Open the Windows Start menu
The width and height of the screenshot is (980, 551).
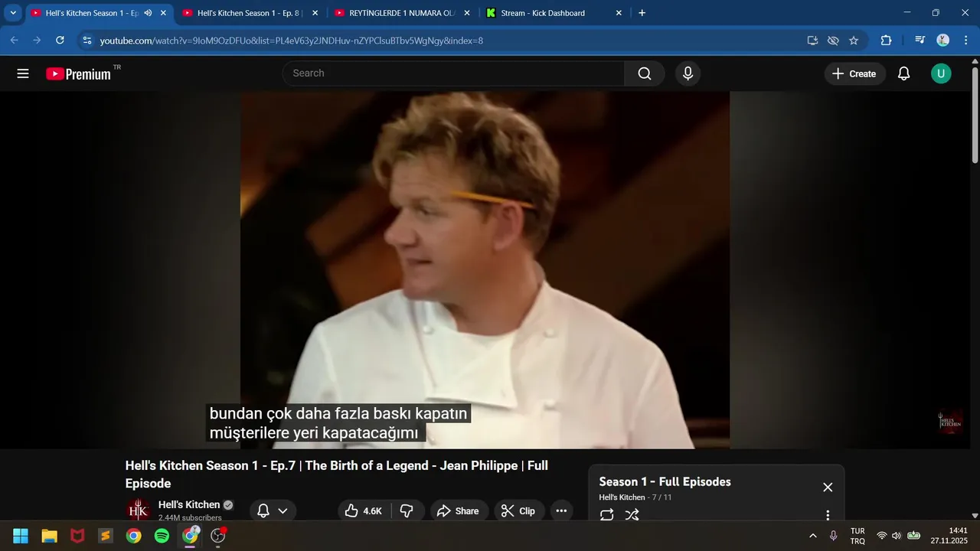[x=21, y=536]
